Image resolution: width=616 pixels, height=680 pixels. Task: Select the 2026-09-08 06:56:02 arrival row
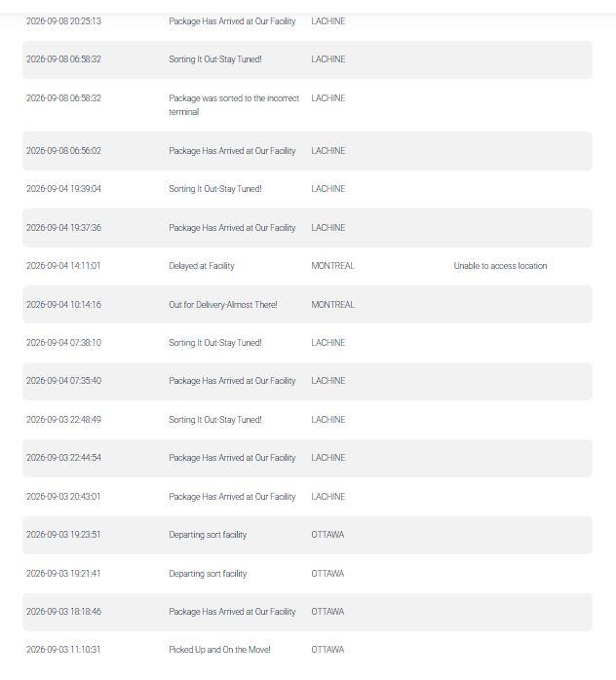tap(308, 151)
